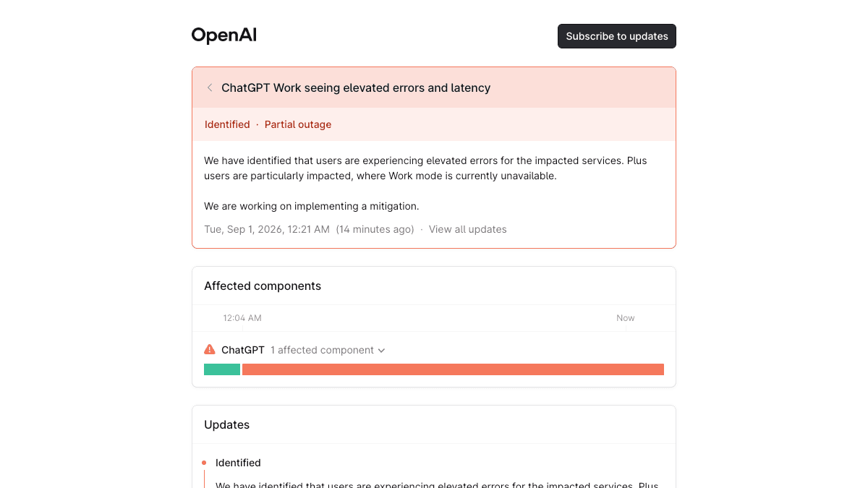
Task: Click the orange dot beside the Identified update
Action: click(x=204, y=463)
